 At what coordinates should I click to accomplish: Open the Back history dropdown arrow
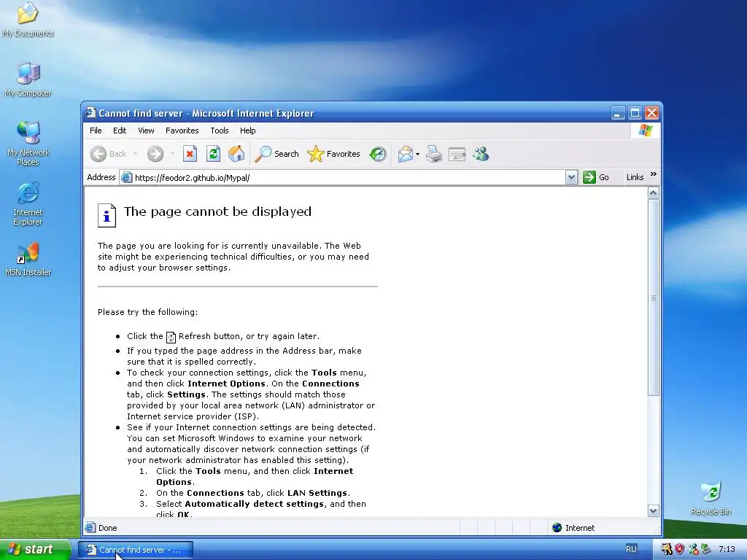pyautogui.click(x=135, y=154)
